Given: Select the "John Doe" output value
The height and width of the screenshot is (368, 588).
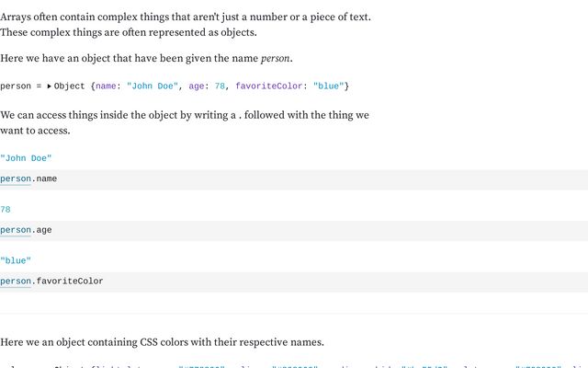Looking at the screenshot, I should pos(26,158).
